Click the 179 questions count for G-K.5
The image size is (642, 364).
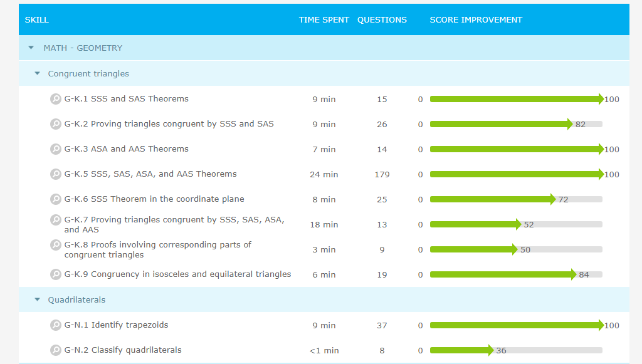coord(382,175)
